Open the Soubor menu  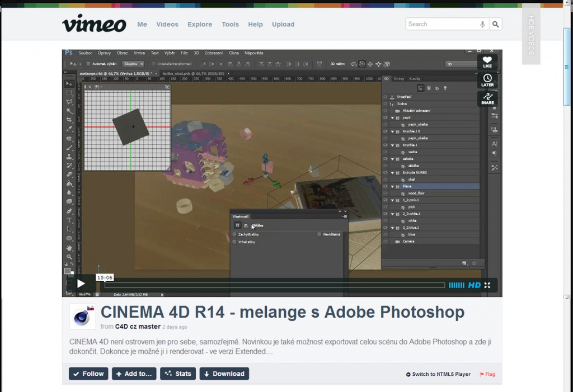85,53
